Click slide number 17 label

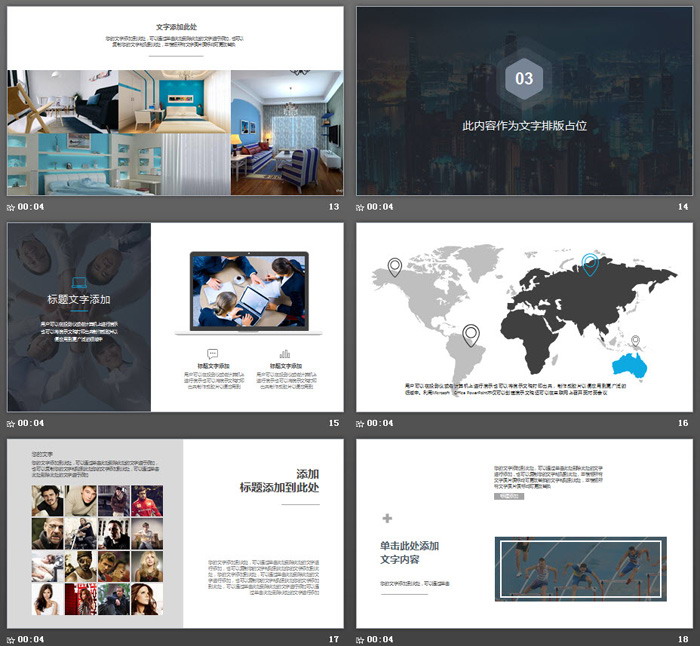coord(334,639)
